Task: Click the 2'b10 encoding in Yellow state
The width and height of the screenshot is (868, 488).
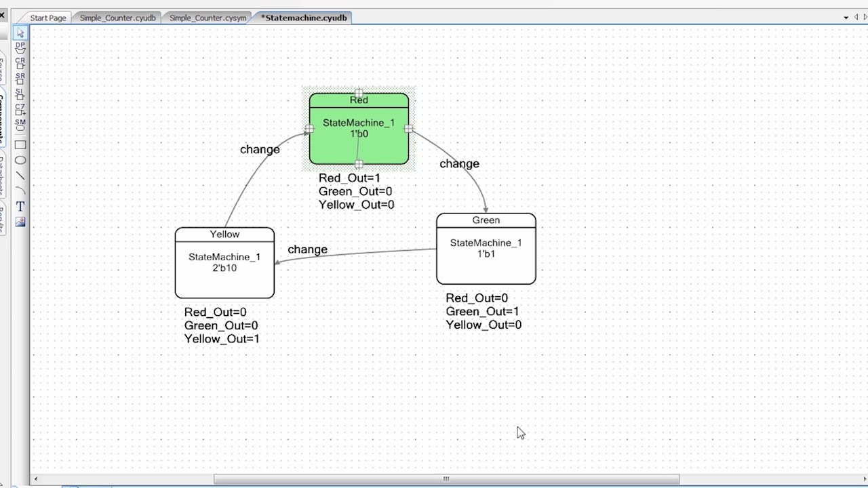Action: click(224, 268)
